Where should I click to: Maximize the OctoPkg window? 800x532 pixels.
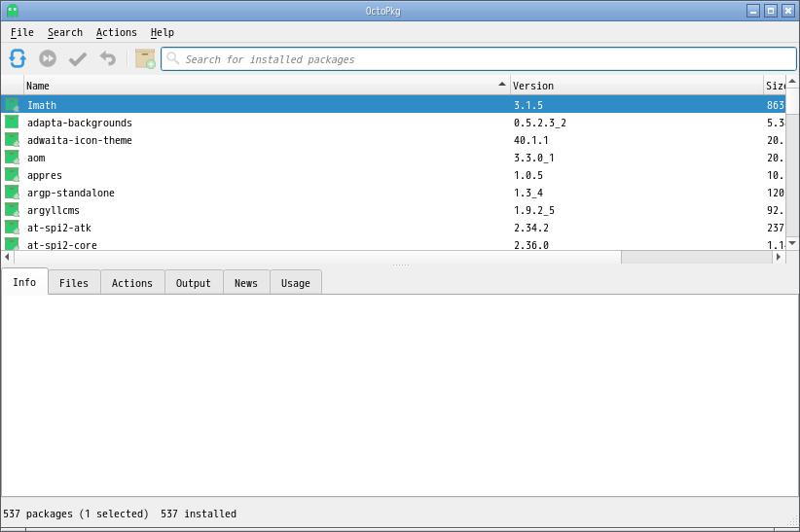pyautogui.click(x=771, y=11)
